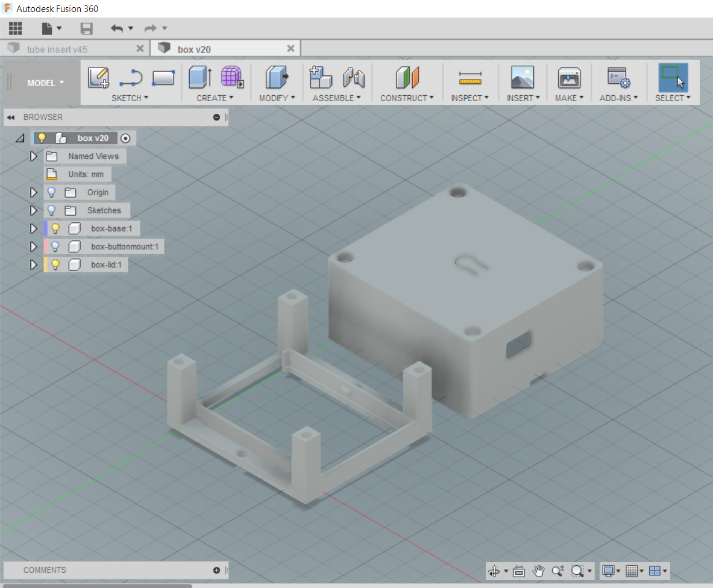Image resolution: width=713 pixels, height=588 pixels.
Task: Click the New Component icon
Action: 321,77
